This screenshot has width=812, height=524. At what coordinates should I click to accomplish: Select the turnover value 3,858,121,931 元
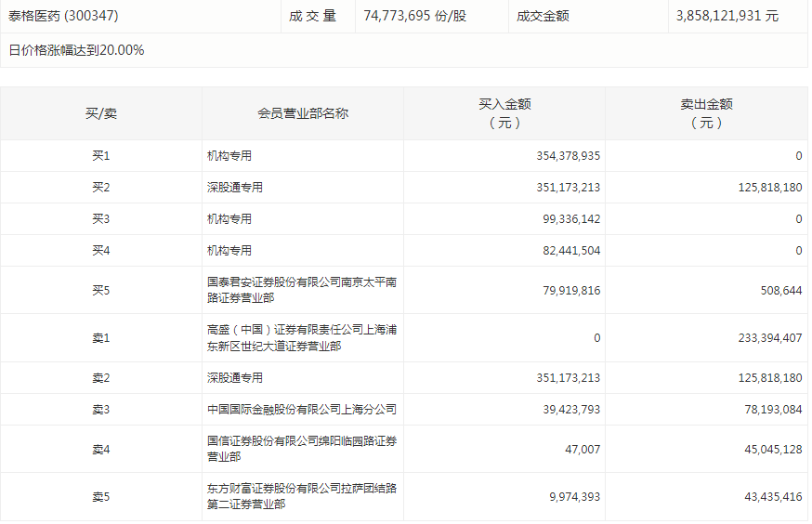(x=727, y=16)
